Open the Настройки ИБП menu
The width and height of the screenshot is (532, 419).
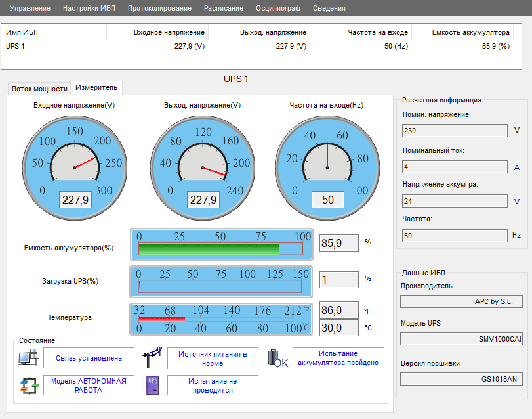click(89, 8)
